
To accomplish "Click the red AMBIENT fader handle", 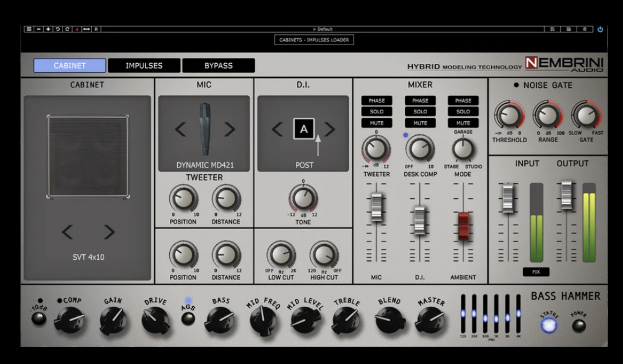I will tap(463, 225).
